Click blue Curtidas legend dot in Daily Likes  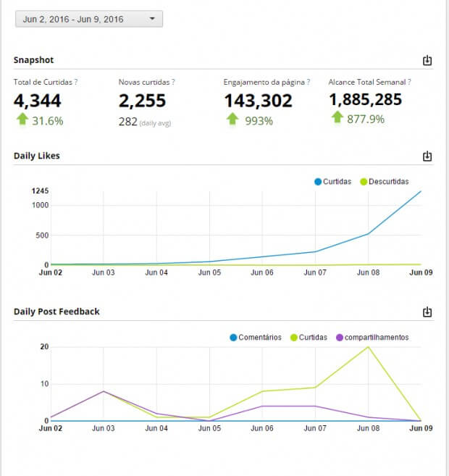tap(318, 182)
